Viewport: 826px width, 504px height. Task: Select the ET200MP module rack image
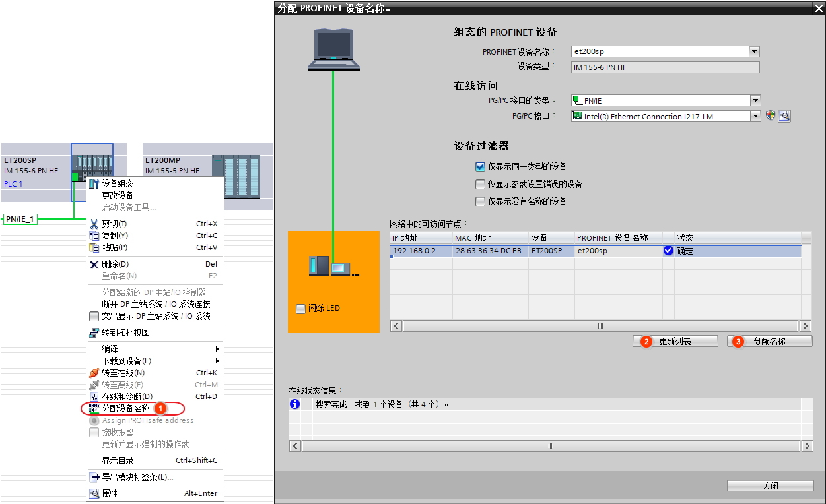[x=236, y=175]
